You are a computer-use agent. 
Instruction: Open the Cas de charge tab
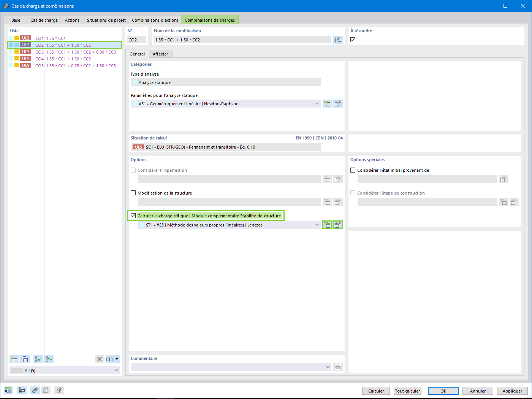pyautogui.click(x=44, y=20)
